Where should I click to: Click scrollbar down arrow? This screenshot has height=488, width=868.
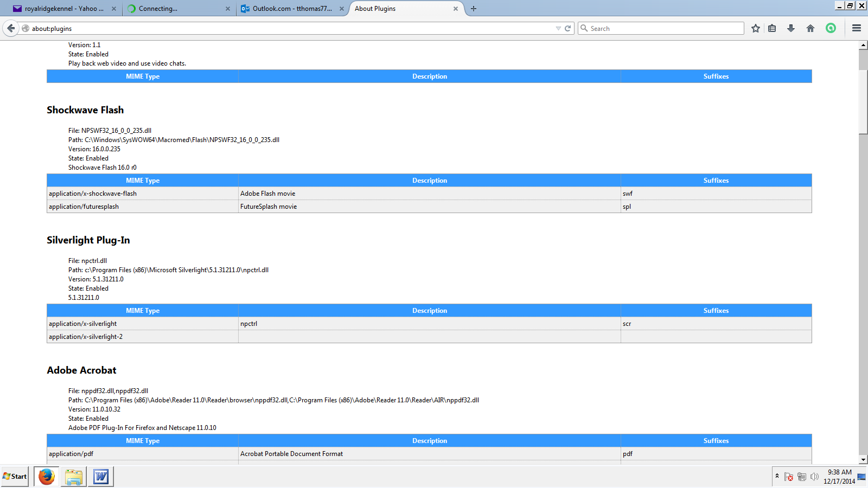863,459
